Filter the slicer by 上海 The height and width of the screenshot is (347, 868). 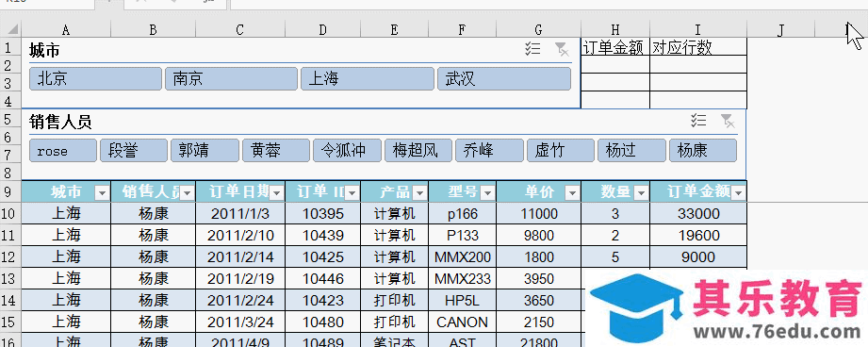point(368,79)
